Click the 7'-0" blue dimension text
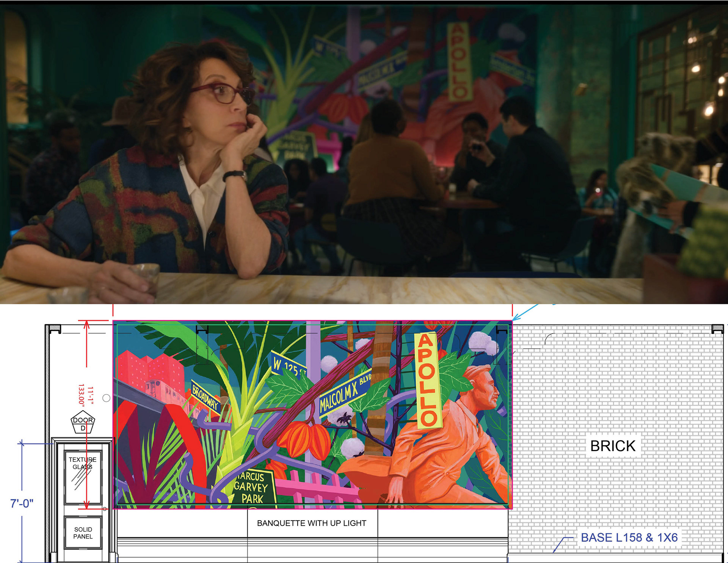 (22, 503)
